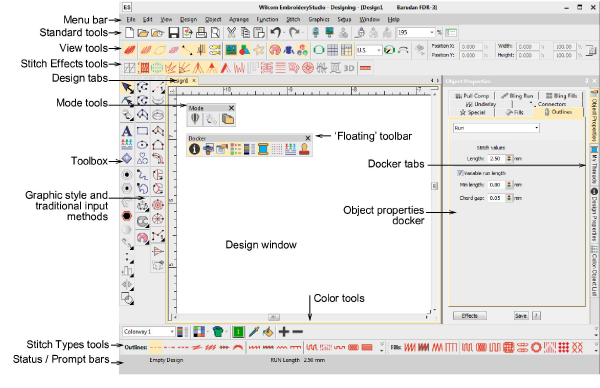Select the Lettering 'A' tool in Toolbox

127,131
